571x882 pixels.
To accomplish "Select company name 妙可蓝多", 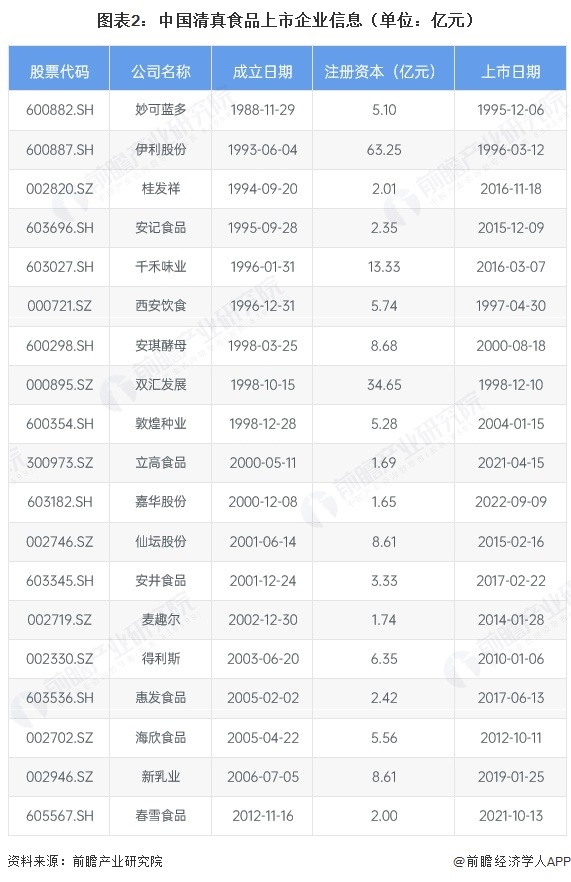I will 160,110.
